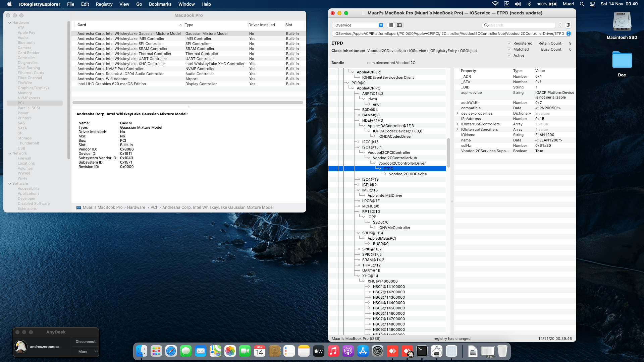The height and width of the screenshot is (362, 644).
Task: Click the IORegistry search field
Action: pyautogui.click(x=522, y=25)
